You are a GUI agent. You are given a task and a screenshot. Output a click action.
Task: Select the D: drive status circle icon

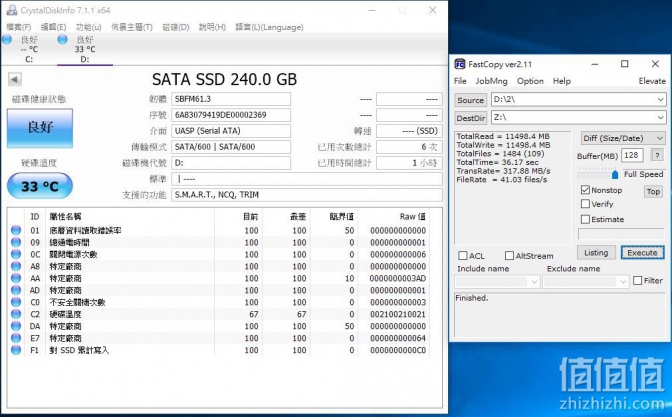(x=63, y=39)
